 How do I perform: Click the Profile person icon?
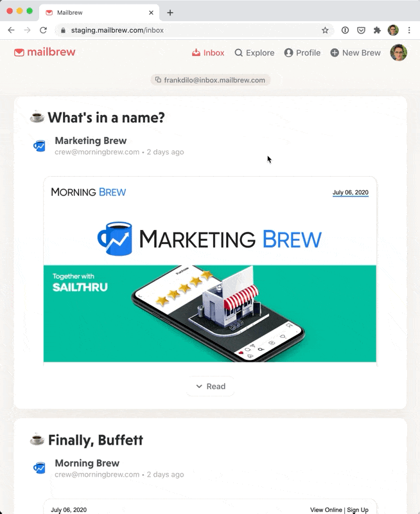coord(288,53)
